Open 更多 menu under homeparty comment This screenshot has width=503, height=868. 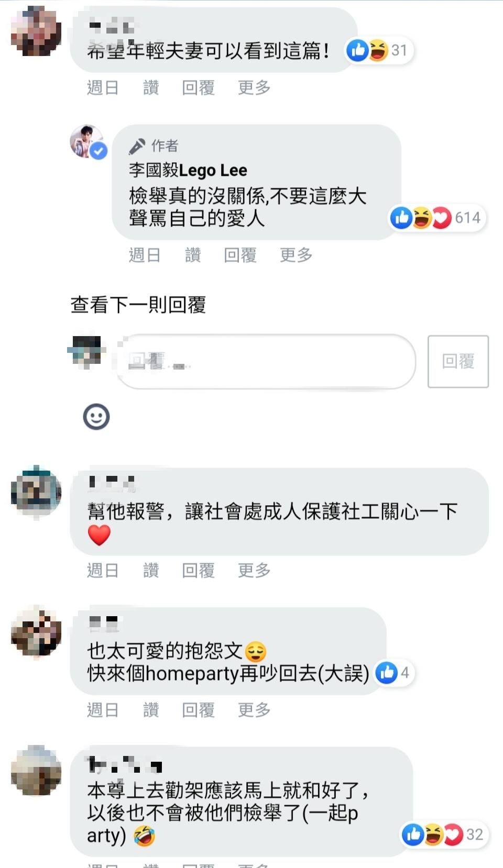(x=254, y=710)
